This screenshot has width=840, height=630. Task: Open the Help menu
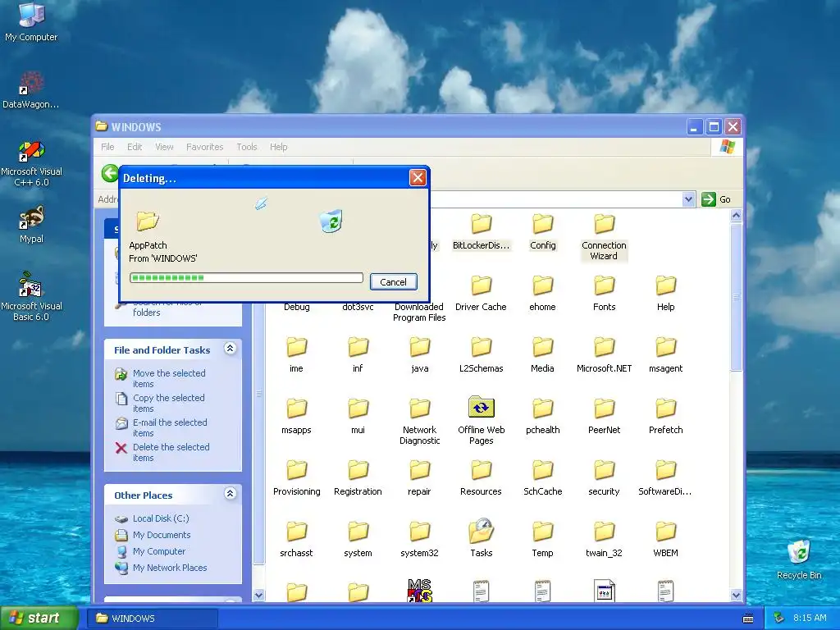pos(279,147)
